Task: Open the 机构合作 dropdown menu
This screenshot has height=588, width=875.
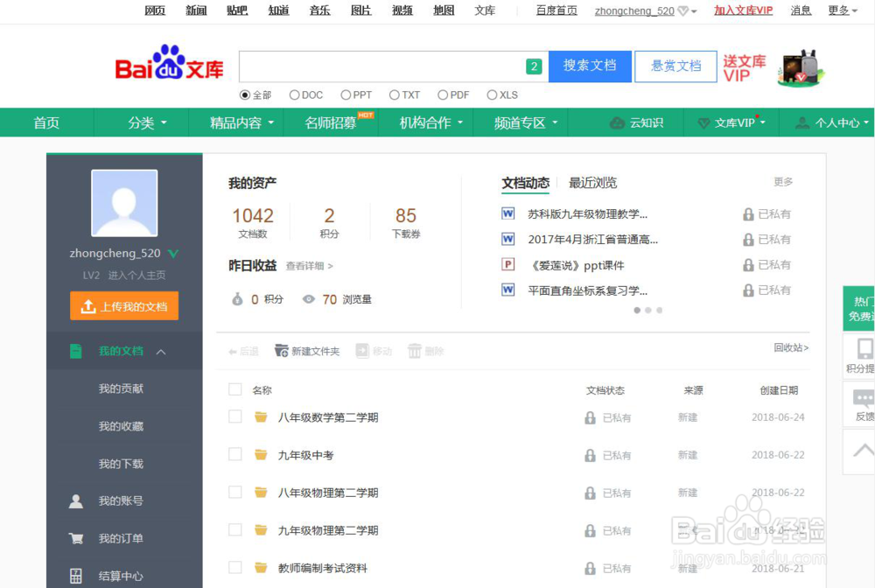Action: coord(431,122)
